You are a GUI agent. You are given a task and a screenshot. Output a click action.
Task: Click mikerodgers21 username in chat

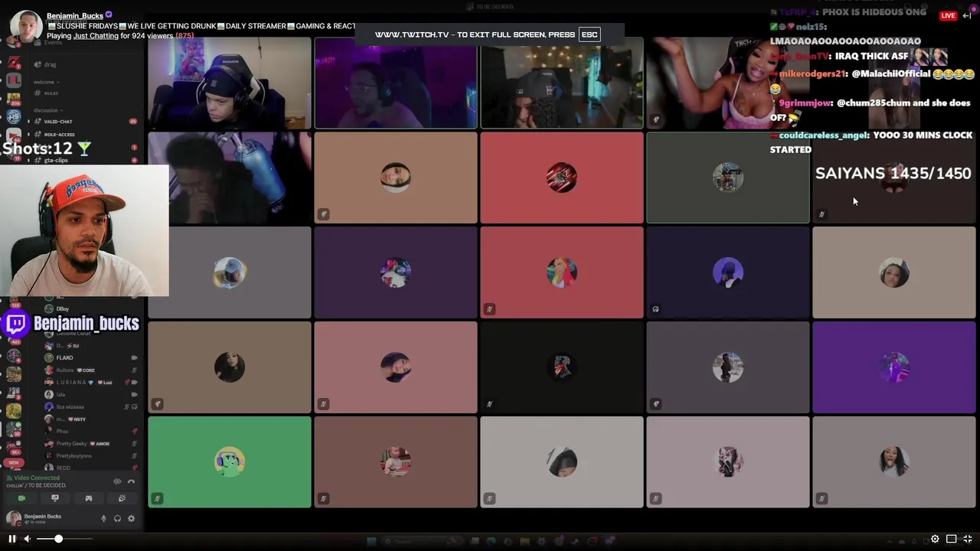point(813,73)
